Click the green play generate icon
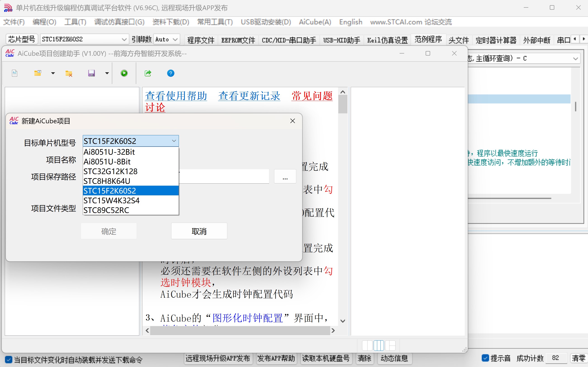 (x=124, y=73)
